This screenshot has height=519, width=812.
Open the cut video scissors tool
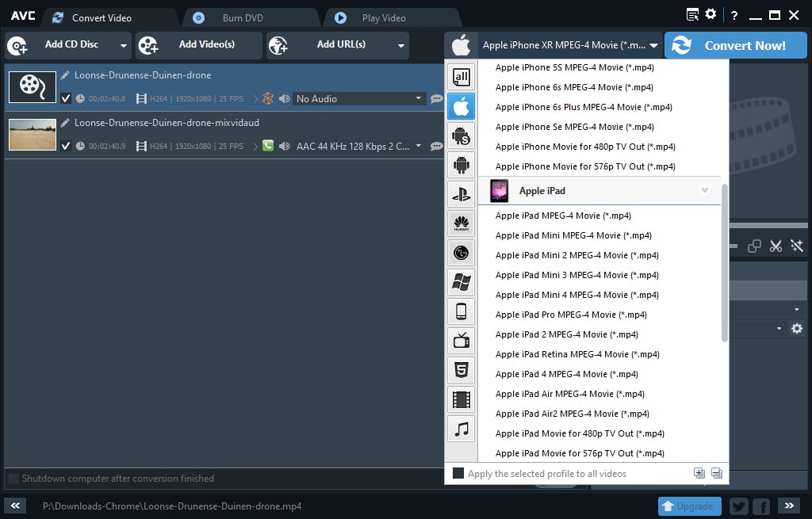point(776,246)
